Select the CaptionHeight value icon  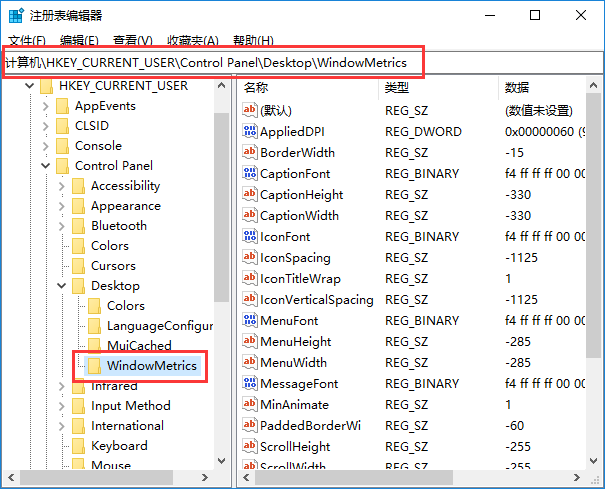coord(249,194)
